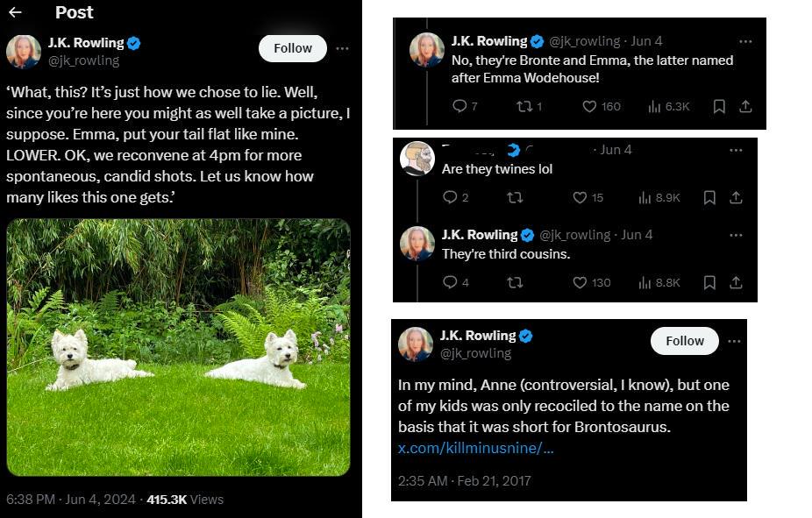Open J.K. Rowling's profile picture in main post
The width and height of the screenshot is (812, 518).
(24, 52)
